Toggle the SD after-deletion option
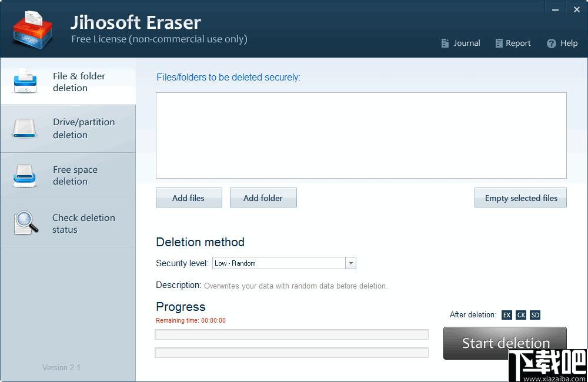 click(x=535, y=315)
